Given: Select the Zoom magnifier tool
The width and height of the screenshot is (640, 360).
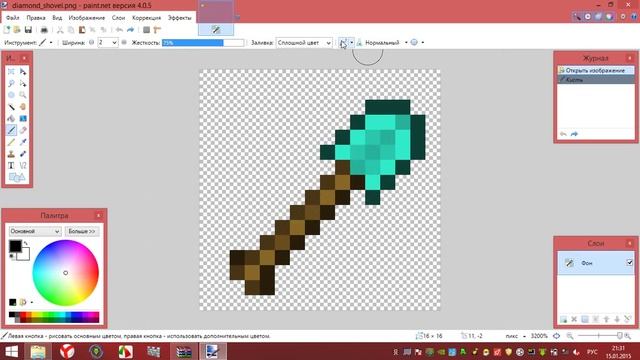Looking at the screenshot, I should pos(23,95).
